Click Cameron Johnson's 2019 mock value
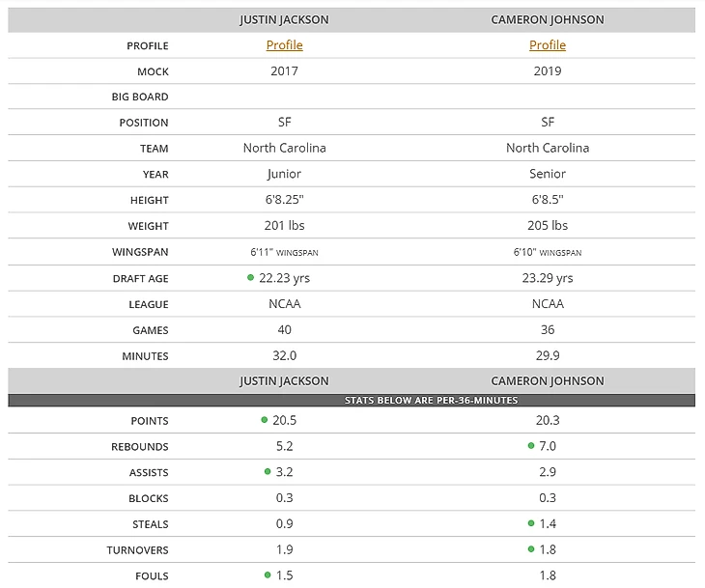 tap(548, 71)
